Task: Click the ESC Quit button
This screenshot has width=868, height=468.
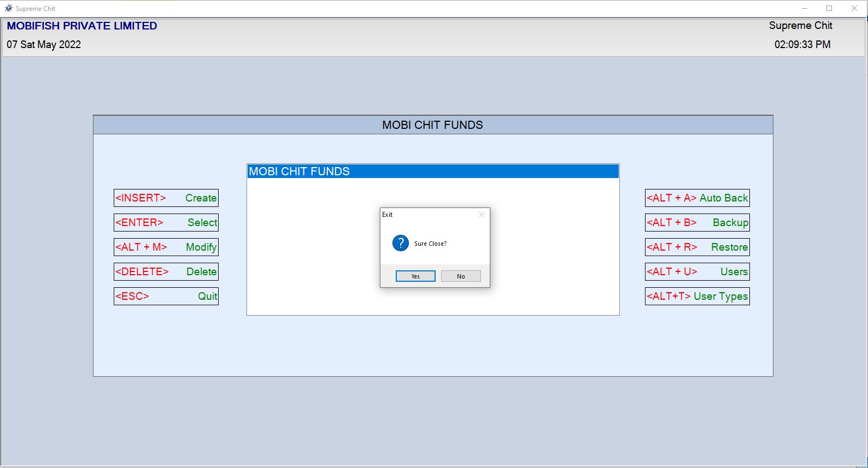Action: click(x=166, y=296)
